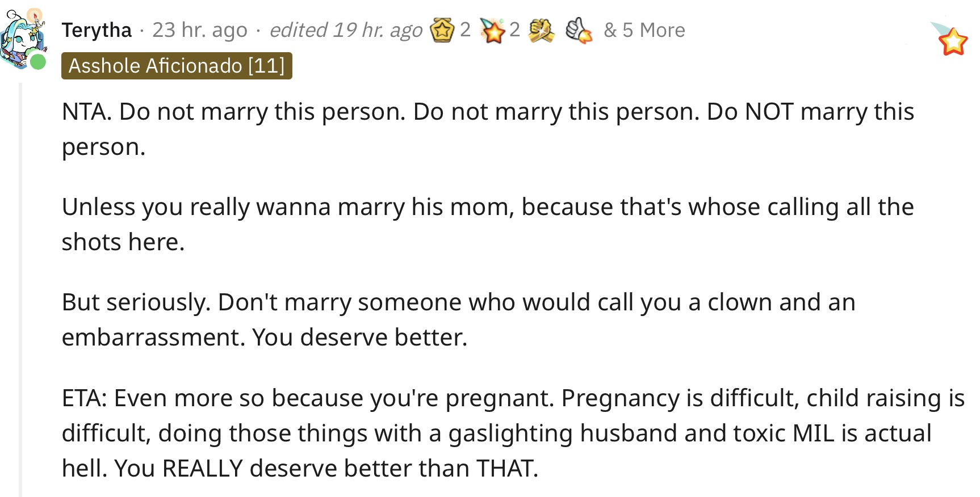Click the count next to the gold medal award
The image size is (980, 497).
pos(465,30)
